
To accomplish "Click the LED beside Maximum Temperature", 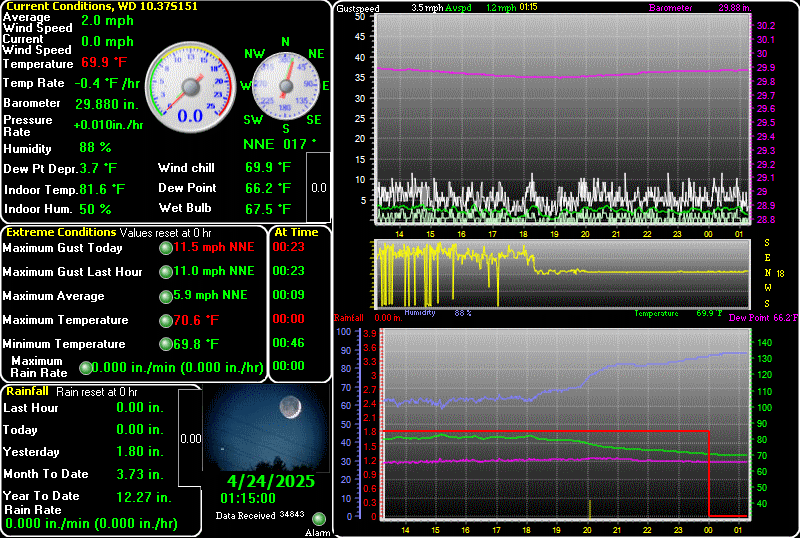I will (x=166, y=321).
